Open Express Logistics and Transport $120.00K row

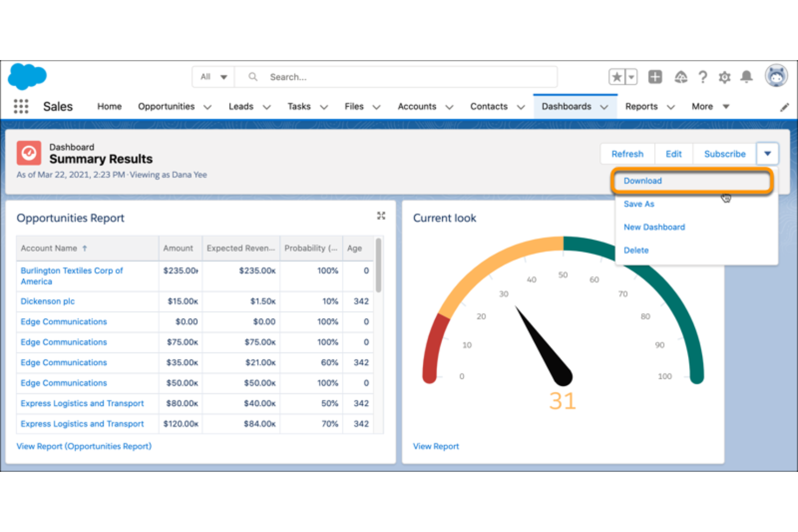82,424
